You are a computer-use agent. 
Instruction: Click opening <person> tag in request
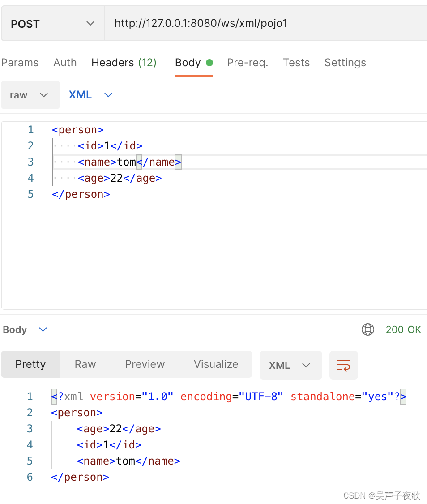pos(78,130)
